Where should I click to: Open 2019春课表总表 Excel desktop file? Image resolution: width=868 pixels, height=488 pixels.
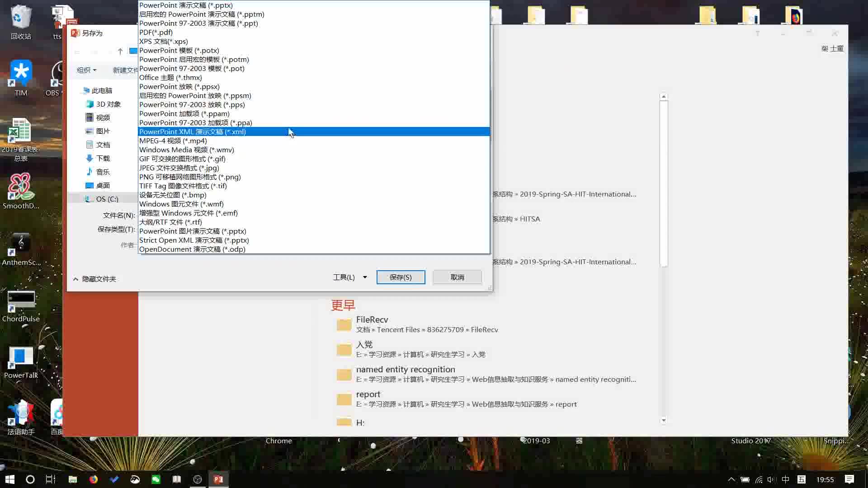[20, 139]
